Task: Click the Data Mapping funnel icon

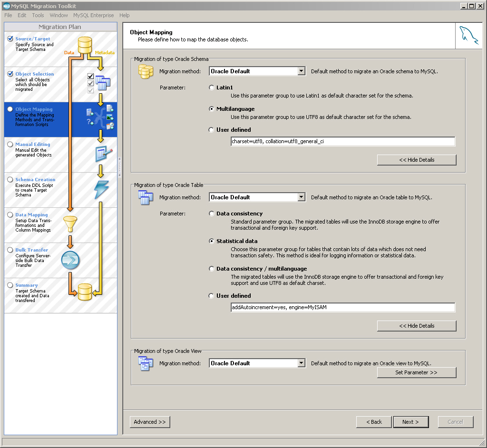Action: pyautogui.click(x=70, y=224)
